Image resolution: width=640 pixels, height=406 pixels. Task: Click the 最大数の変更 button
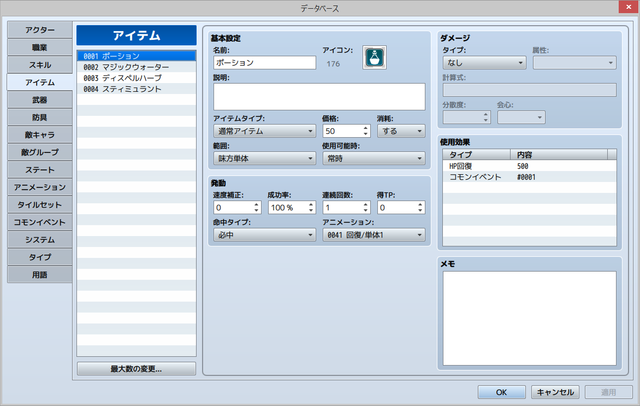(136, 369)
